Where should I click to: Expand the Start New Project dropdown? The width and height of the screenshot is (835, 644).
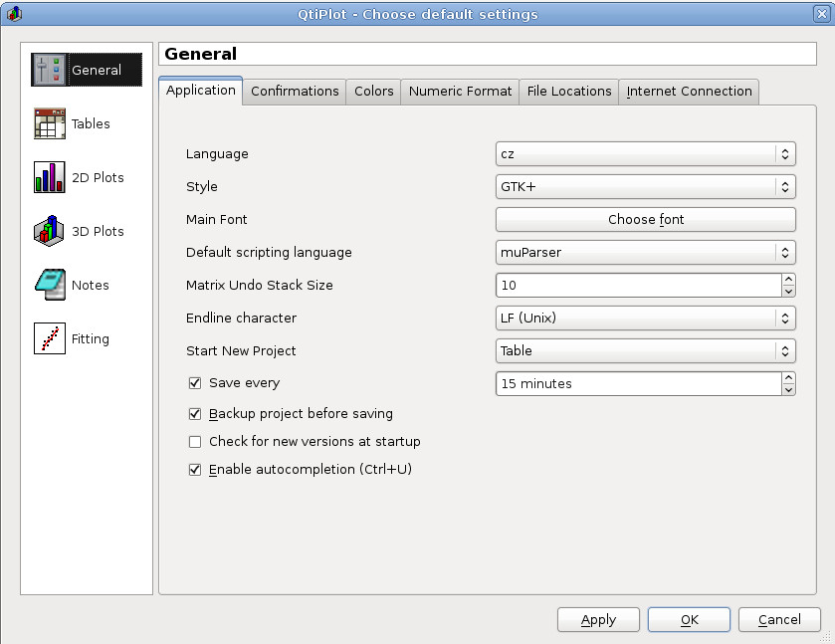coord(646,351)
